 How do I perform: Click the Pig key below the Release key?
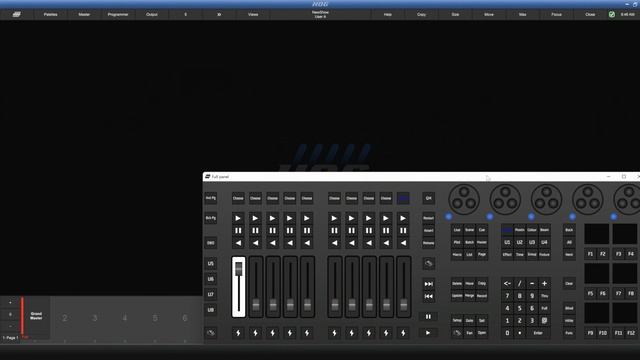click(x=429, y=264)
